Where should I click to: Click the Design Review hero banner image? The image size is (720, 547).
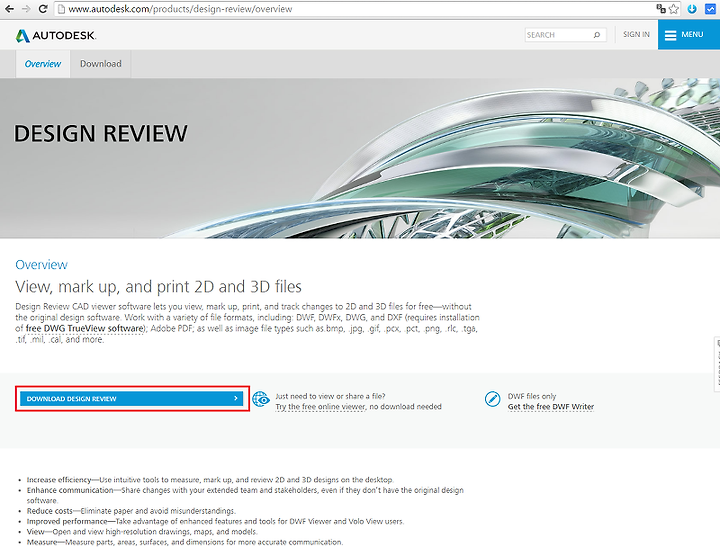click(x=360, y=158)
